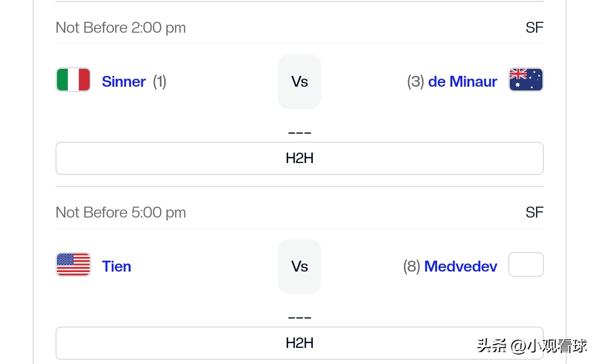Open Sinner's player profile link
Screen dimensions: 598x364
(124, 82)
